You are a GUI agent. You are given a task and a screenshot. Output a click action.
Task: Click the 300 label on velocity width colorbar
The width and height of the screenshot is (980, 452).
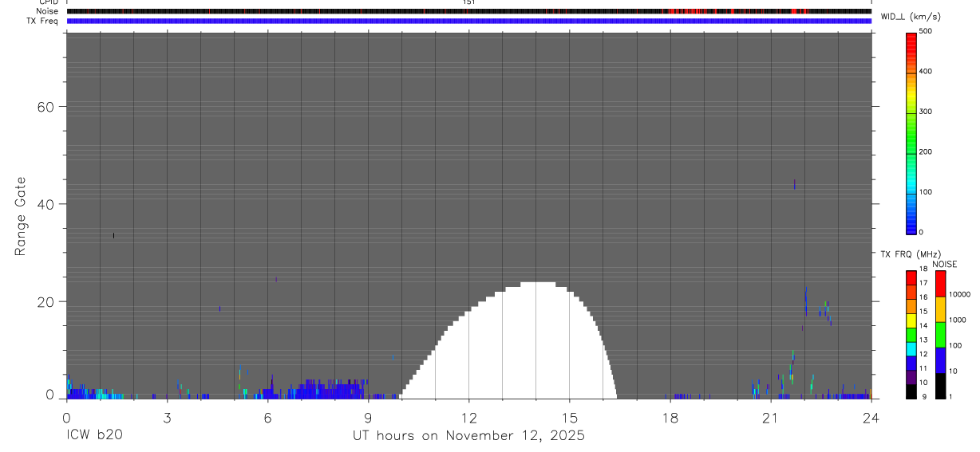tap(926, 112)
